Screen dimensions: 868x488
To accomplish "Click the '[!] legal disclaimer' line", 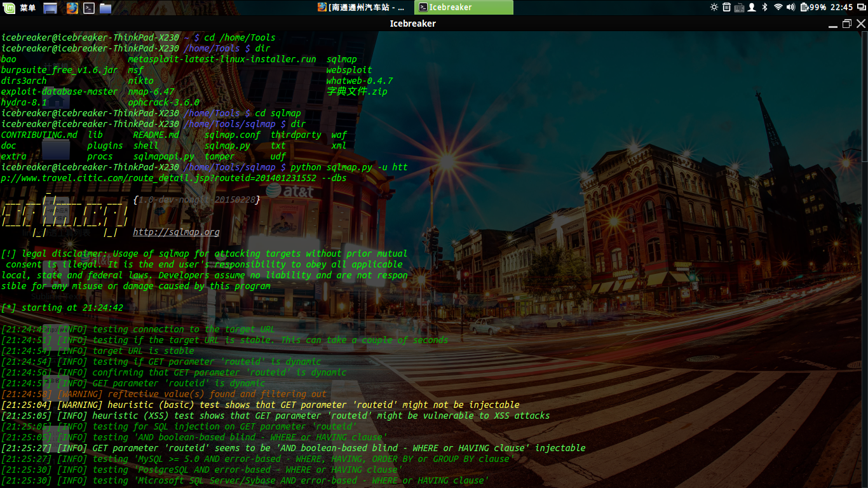I will point(205,254).
